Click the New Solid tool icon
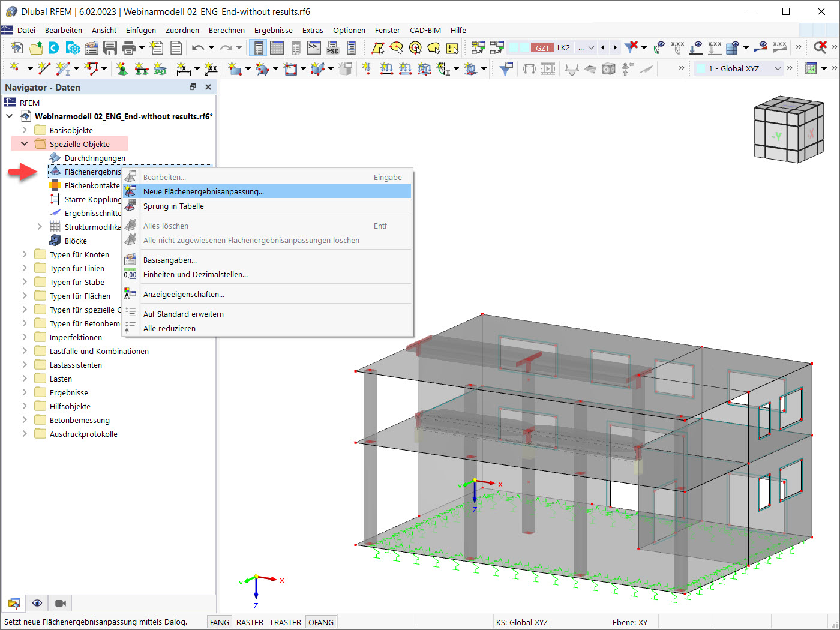 318,69
